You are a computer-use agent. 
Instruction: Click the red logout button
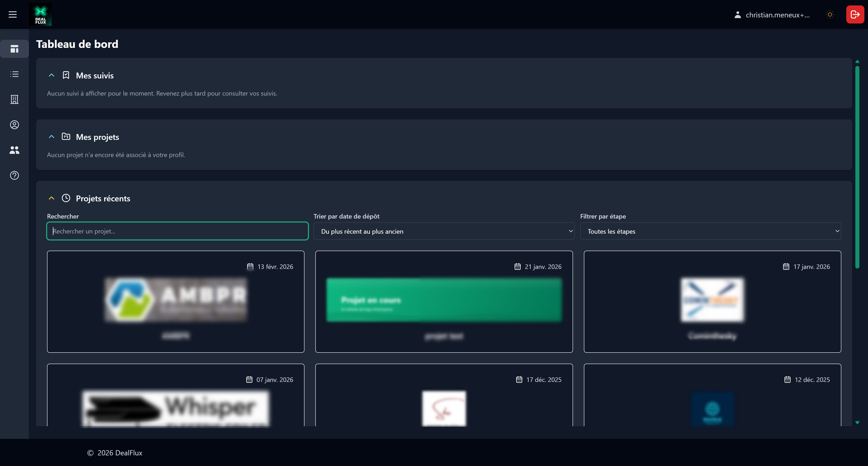(855, 14)
